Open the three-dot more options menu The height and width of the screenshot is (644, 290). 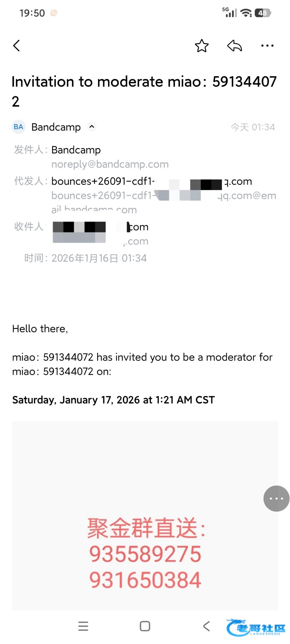267,46
